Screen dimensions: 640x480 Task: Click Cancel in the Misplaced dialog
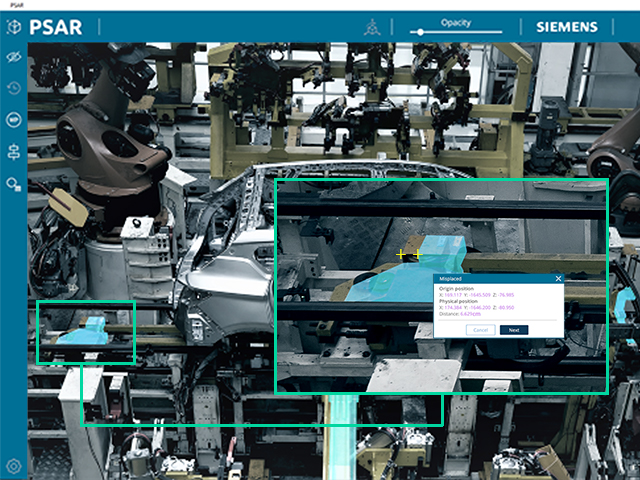click(480, 330)
